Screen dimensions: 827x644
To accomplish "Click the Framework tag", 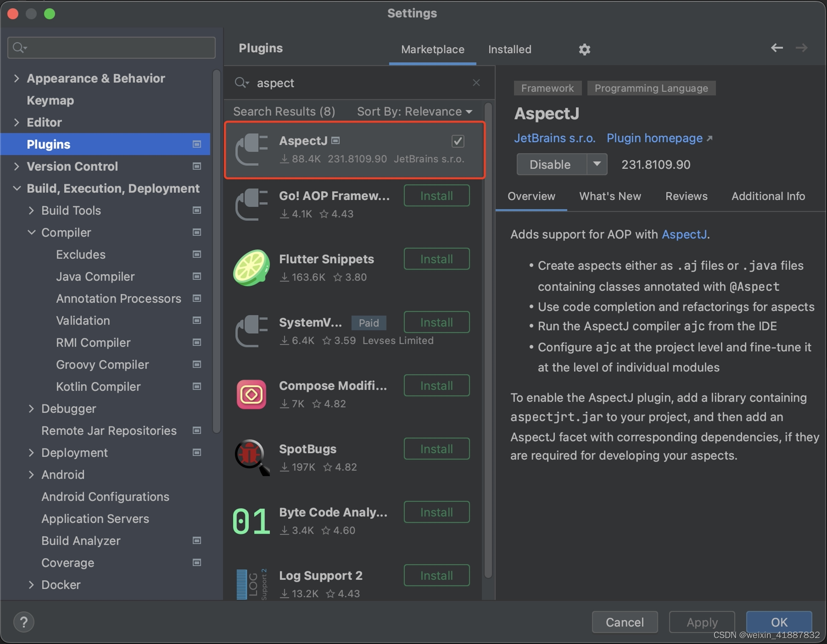I will (x=548, y=88).
